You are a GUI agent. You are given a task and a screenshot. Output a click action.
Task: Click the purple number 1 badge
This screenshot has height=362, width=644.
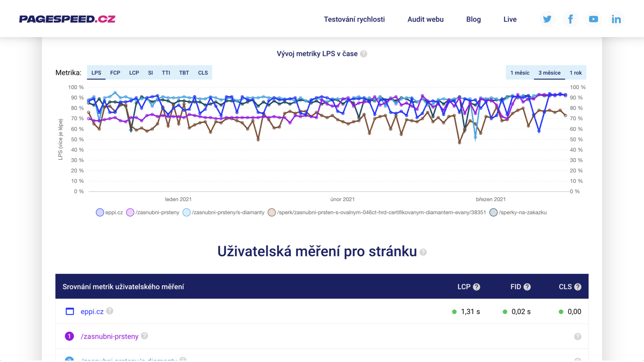tap(69, 336)
